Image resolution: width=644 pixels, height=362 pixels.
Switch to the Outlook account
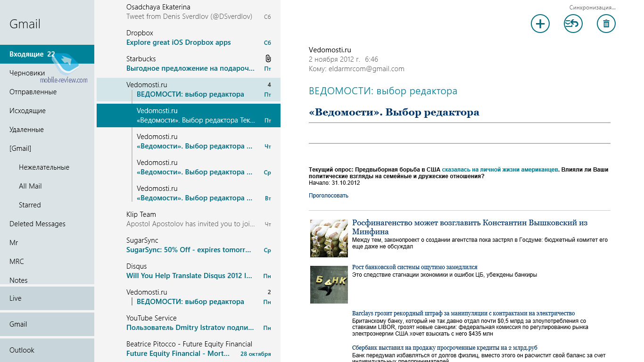pyautogui.click(x=47, y=350)
